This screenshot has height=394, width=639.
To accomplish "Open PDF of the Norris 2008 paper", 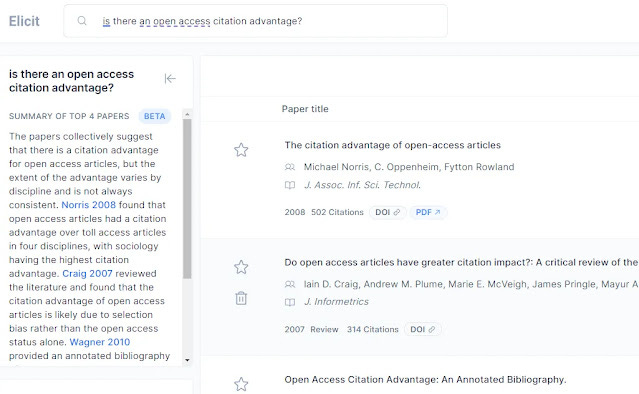I will point(428,212).
